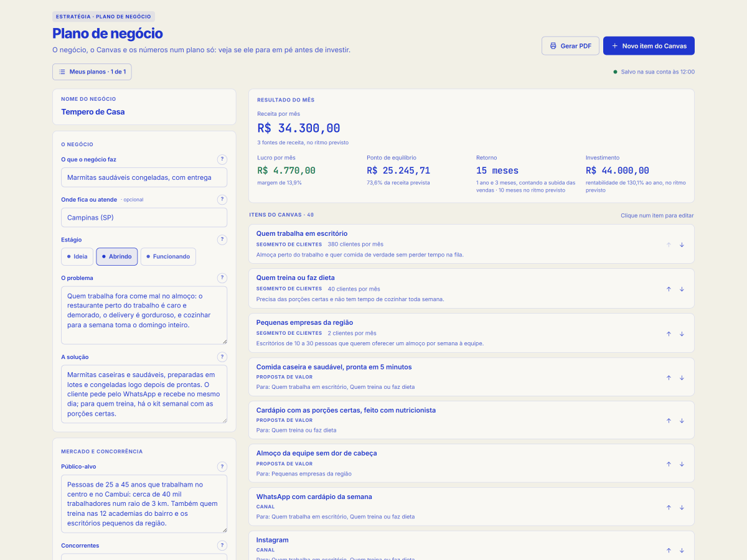Move 'WhatsApp com cardápio da semana' up
This screenshot has width=747, height=560.
click(x=669, y=507)
